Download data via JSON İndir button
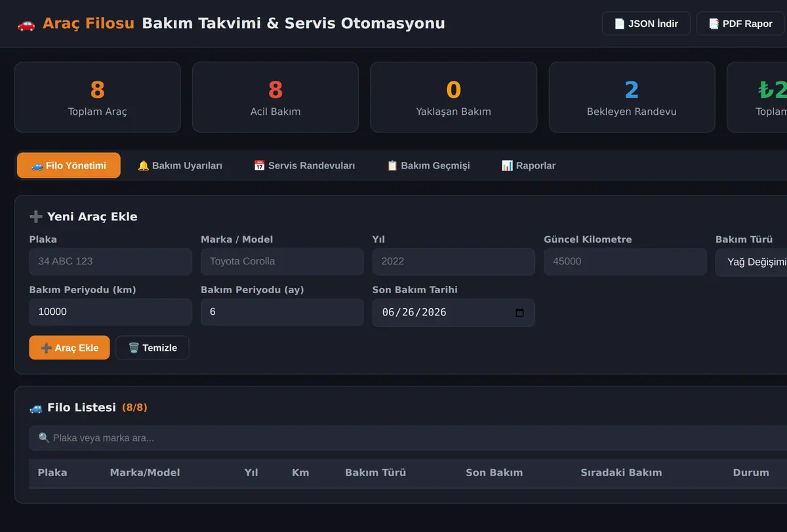The height and width of the screenshot is (532, 787). point(646,24)
